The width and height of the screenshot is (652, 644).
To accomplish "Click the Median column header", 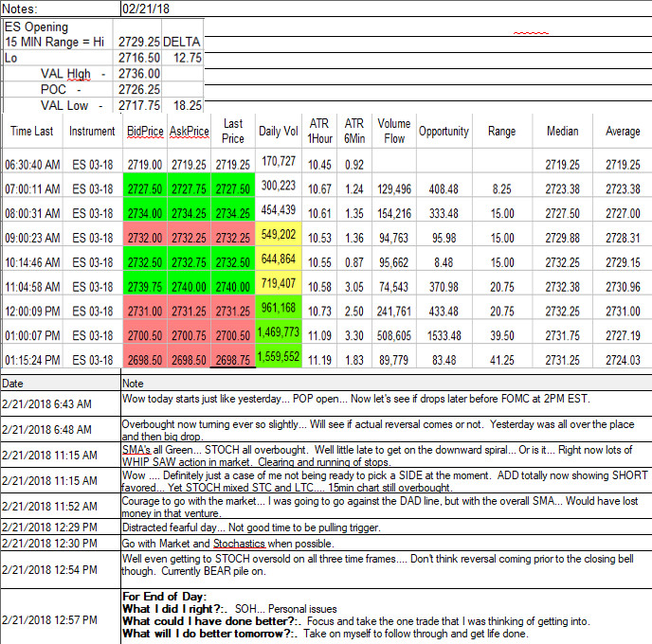I will [562, 131].
